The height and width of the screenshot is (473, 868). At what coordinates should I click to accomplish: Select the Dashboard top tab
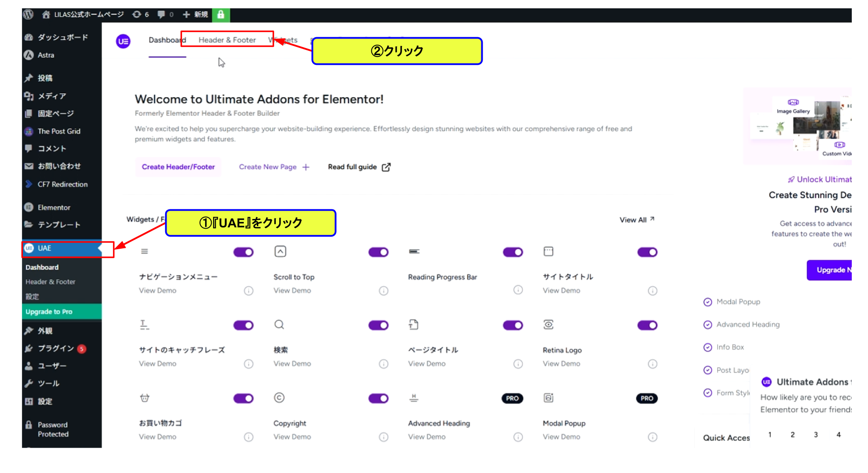[x=167, y=40]
